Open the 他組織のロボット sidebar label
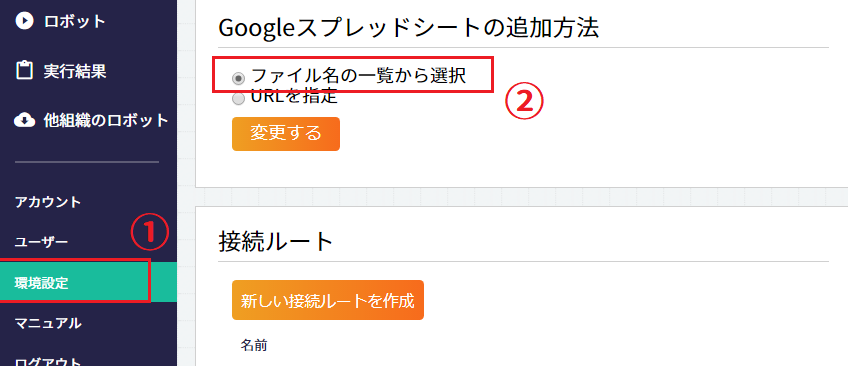The width and height of the screenshot is (848, 366). click(x=106, y=120)
